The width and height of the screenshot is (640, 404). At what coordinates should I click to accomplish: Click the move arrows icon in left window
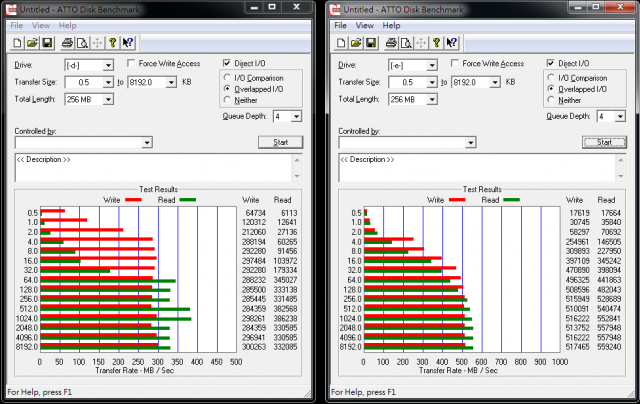[x=98, y=43]
